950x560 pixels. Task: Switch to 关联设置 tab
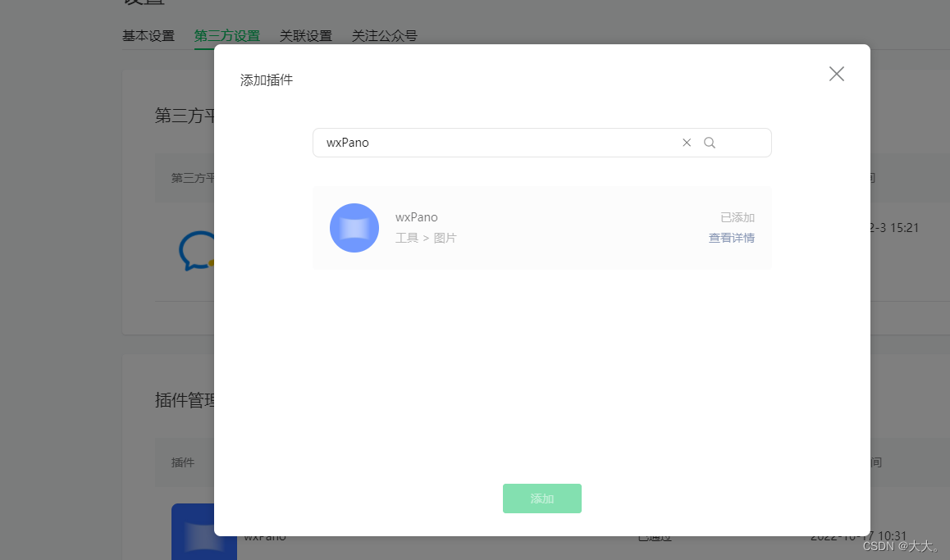click(x=306, y=36)
